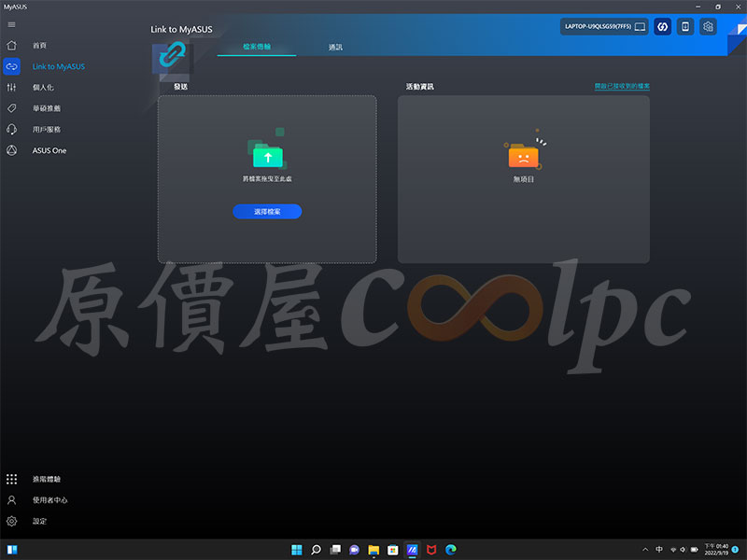Click the LAPTOP-U9QLSG59 device button
747x560 pixels.
tap(604, 27)
